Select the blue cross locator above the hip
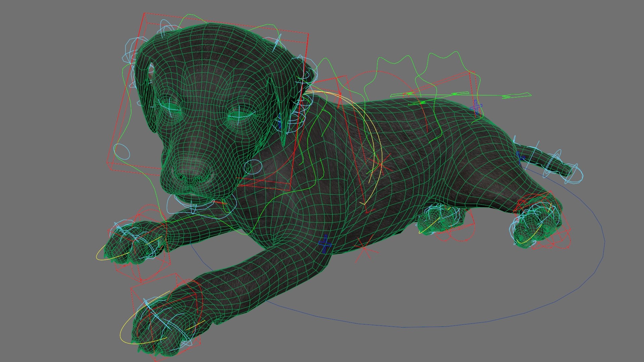Image resolution: width=644 pixels, height=362 pixels. [x=476, y=108]
